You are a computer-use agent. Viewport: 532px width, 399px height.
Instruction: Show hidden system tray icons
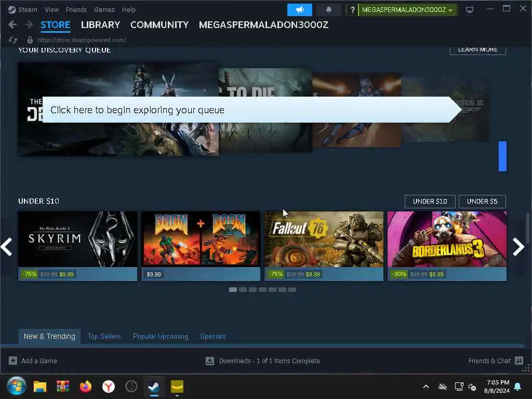[x=426, y=387]
